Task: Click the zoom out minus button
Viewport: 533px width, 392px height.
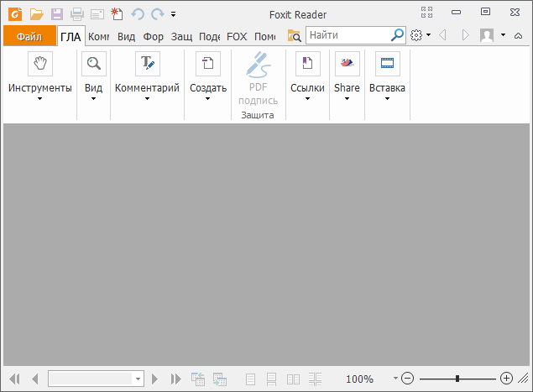Action: pyautogui.click(x=407, y=379)
